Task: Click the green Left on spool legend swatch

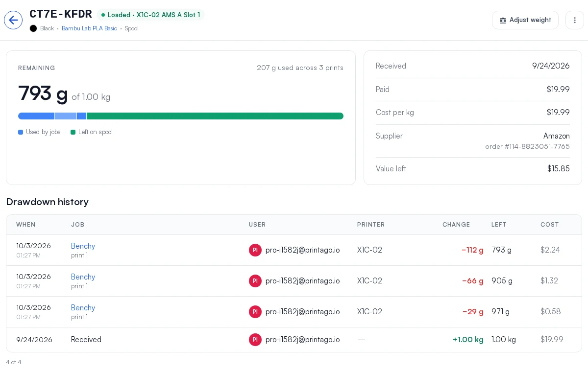Action: click(x=73, y=132)
